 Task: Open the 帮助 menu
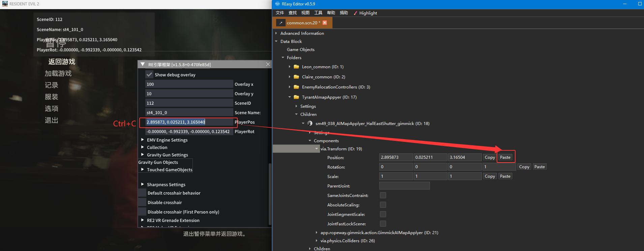tap(331, 13)
